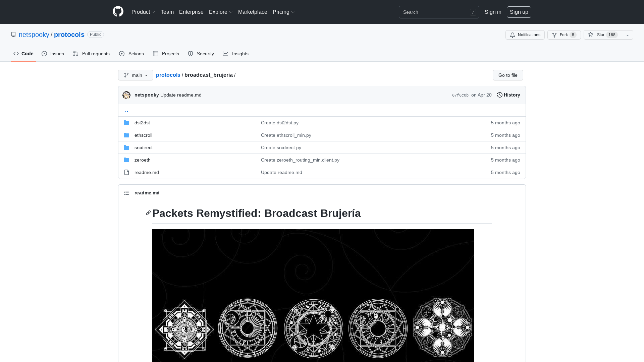The height and width of the screenshot is (362, 644).
Task: Click netspooky author name in commit row
Action: [x=147, y=95]
